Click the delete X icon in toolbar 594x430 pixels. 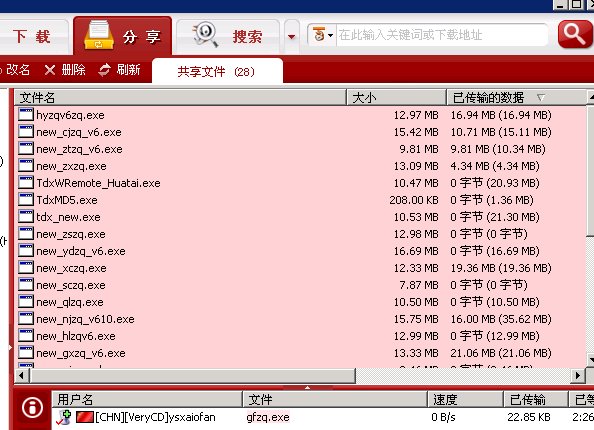(x=50, y=70)
